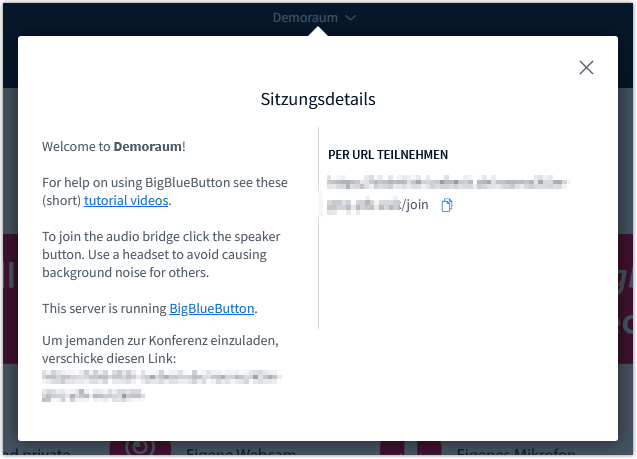Screen dimensions: 637x459
Task: Click the PER URL TEILNEHMEN label
Action: click(x=388, y=155)
